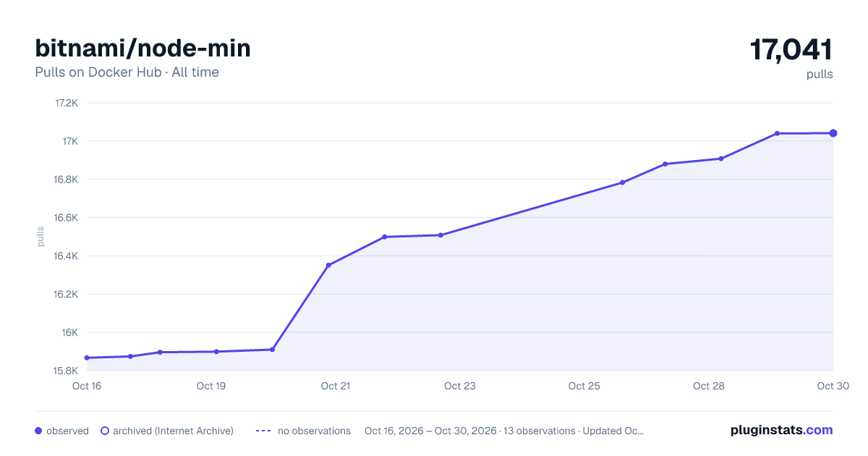Screen dimensions: 868x456
Task: Click the final large data point at Oct 30
Action: coord(833,133)
